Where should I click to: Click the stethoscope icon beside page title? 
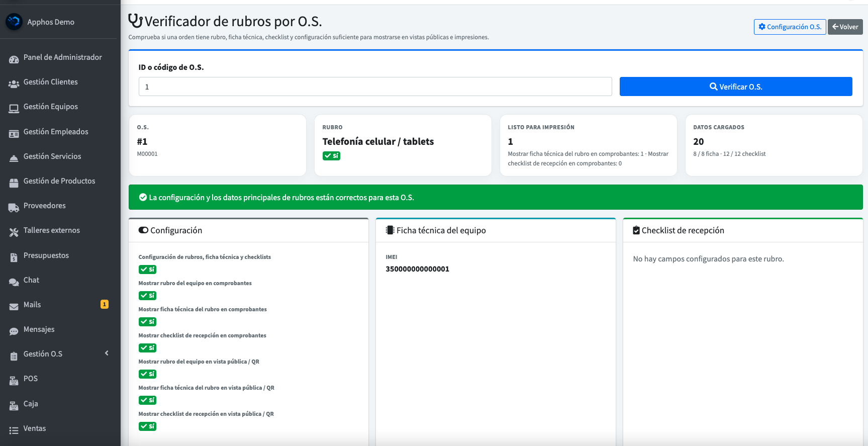[136, 21]
